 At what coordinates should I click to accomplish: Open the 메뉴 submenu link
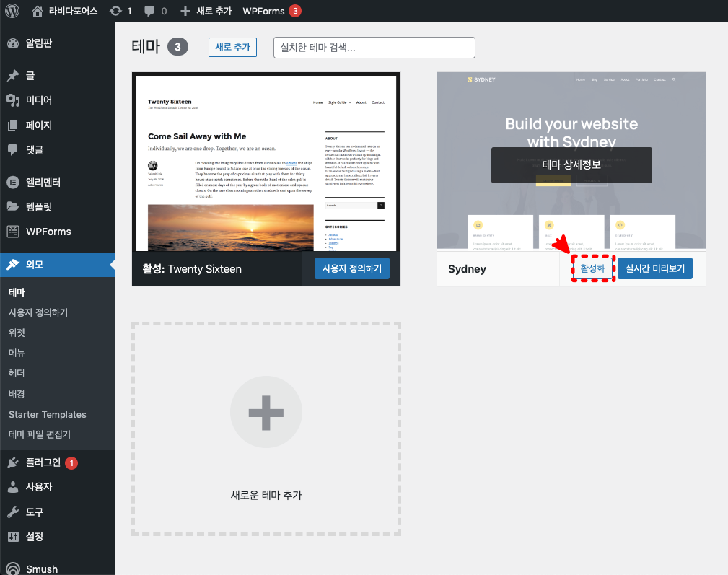[x=17, y=353]
